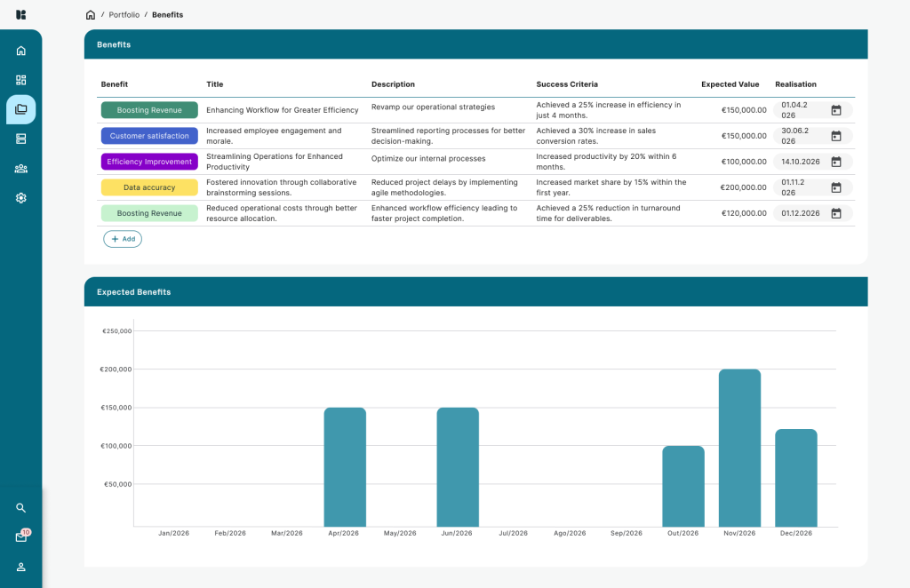Click the Add benefit button

(123, 239)
